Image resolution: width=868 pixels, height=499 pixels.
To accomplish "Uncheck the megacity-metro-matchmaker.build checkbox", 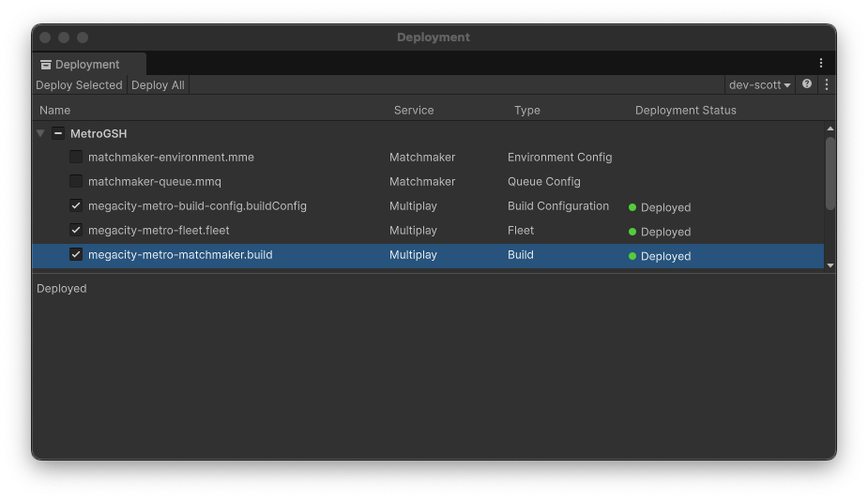I will pyautogui.click(x=76, y=254).
